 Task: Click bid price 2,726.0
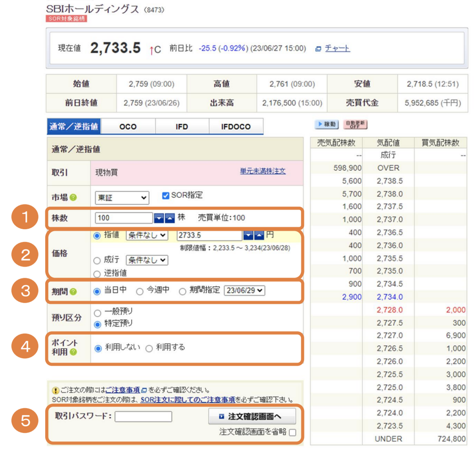pos(390,361)
